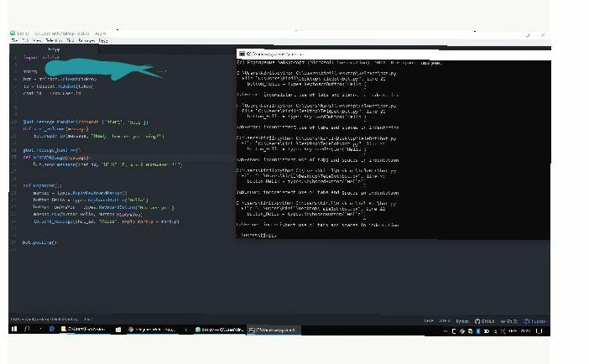Open the Git panel from status bar
The image size is (589, 364).
coord(508,320)
